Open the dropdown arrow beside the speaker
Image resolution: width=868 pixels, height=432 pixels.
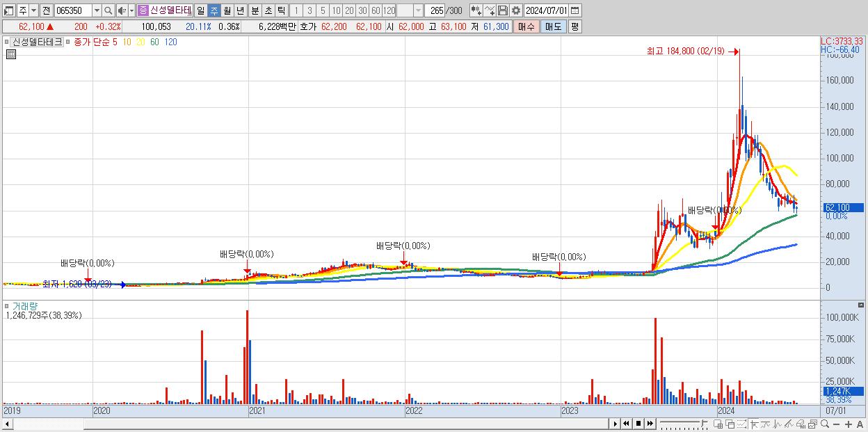[131, 10]
